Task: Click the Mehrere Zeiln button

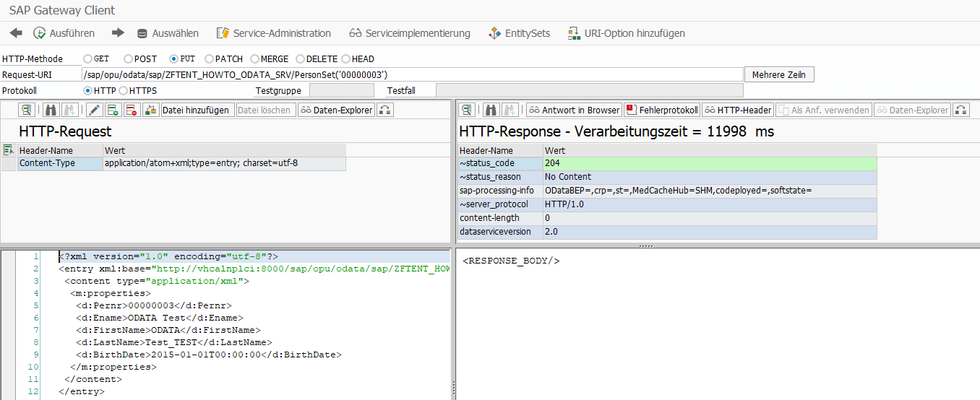Action: (779, 74)
